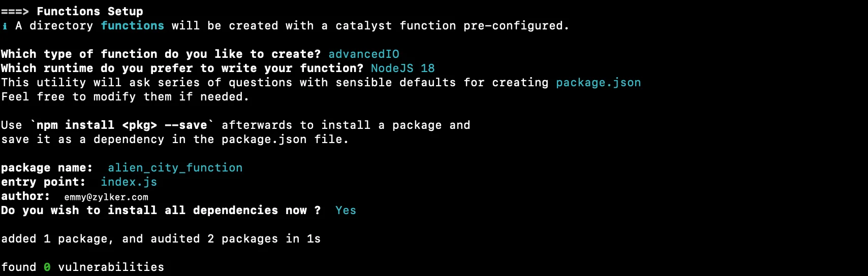
Task: Click the 'added 1 package' output line
Action: [161, 238]
